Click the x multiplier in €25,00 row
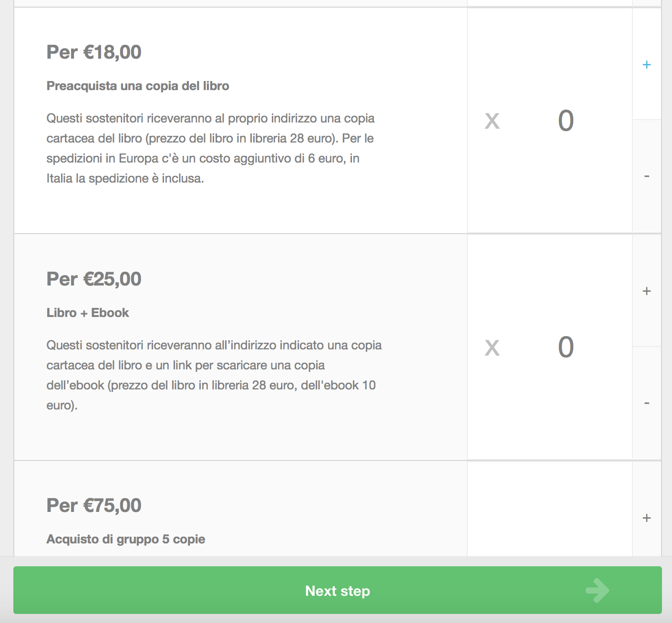The height and width of the screenshot is (623, 672). 492,347
